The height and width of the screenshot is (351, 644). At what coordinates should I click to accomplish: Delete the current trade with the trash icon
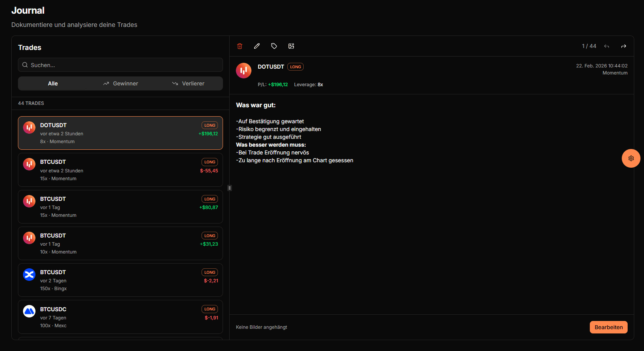240,46
